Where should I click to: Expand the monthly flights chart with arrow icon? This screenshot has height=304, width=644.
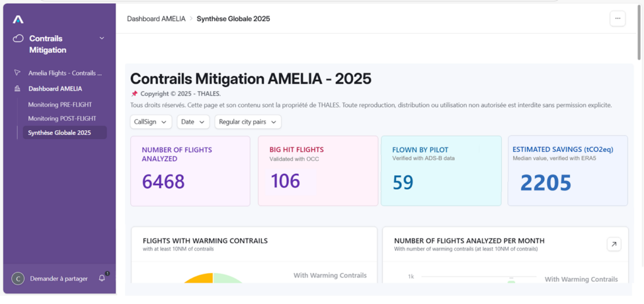pyautogui.click(x=613, y=244)
